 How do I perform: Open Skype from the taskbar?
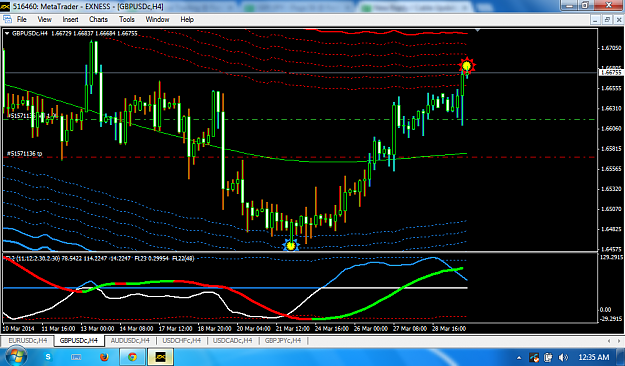click(x=48, y=357)
